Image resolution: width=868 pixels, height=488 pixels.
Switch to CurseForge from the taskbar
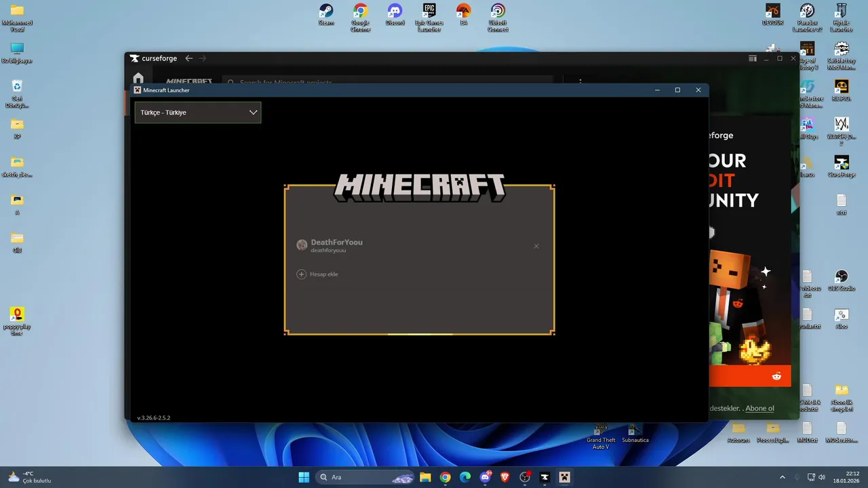[x=545, y=477]
